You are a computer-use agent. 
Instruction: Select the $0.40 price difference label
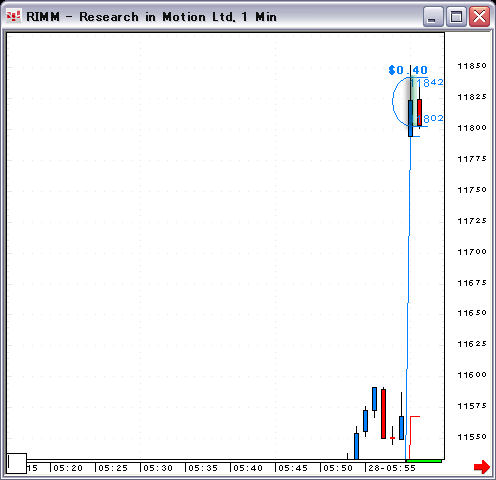click(x=408, y=70)
